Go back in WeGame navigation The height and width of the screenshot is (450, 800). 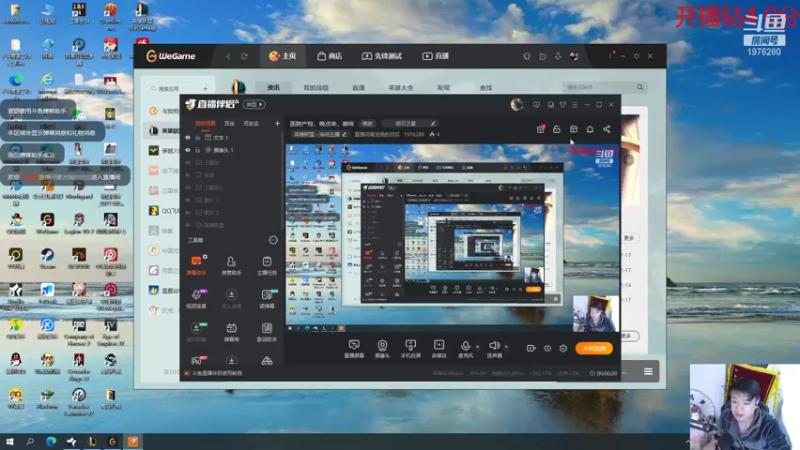pyautogui.click(x=228, y=56)
